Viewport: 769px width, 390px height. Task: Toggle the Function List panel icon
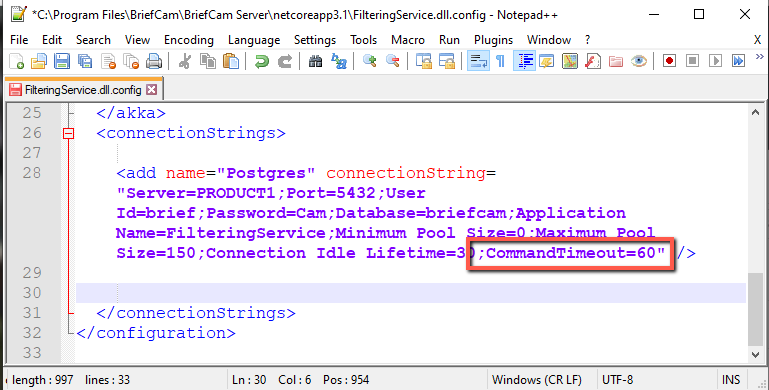(592, 61)
